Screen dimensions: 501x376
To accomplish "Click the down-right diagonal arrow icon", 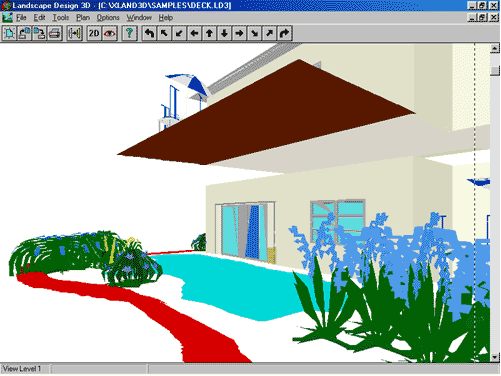I will [x=254, y=33].
